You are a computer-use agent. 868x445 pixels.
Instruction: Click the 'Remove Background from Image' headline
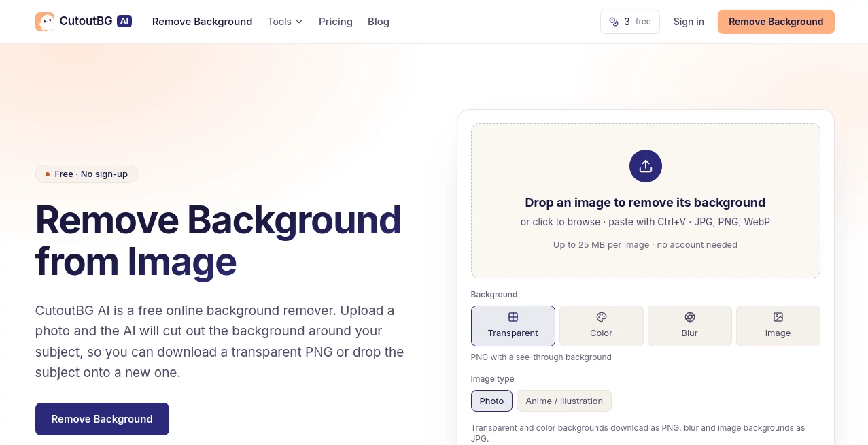pyautogui.click(x=219, y=241)
